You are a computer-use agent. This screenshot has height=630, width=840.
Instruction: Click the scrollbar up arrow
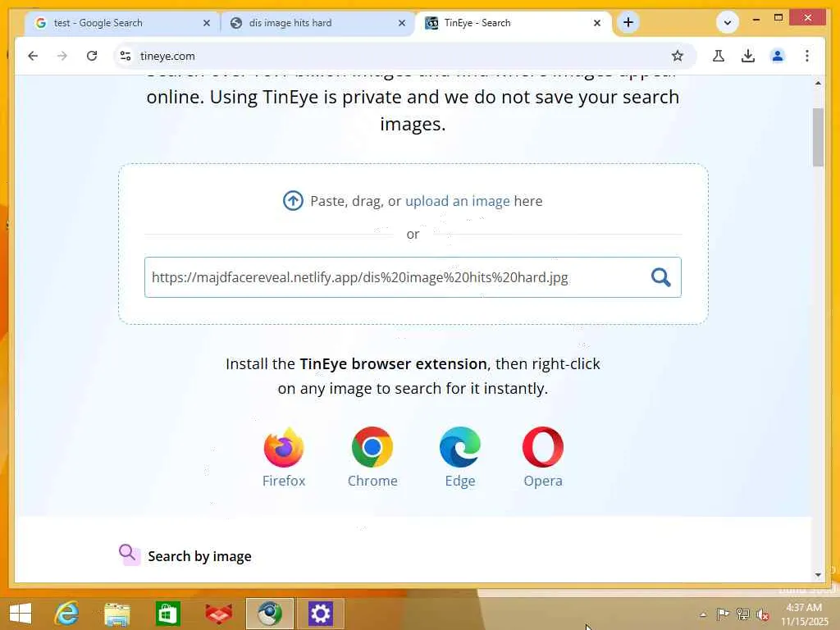[818, 83]
